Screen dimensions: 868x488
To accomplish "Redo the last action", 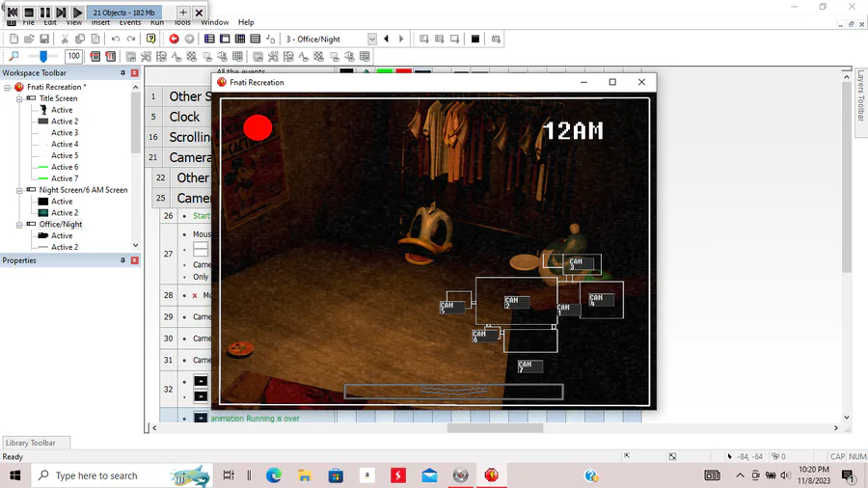I will coord(131,39).
